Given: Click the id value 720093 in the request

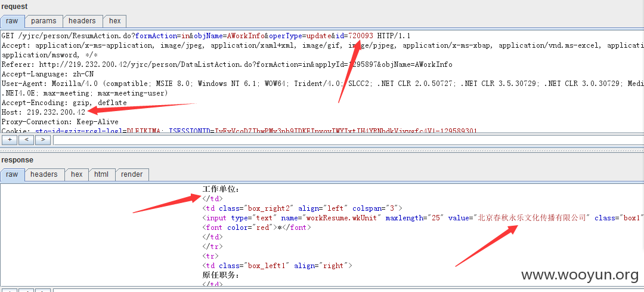Looking at the screenshot, I should click(x=361, y=36).
